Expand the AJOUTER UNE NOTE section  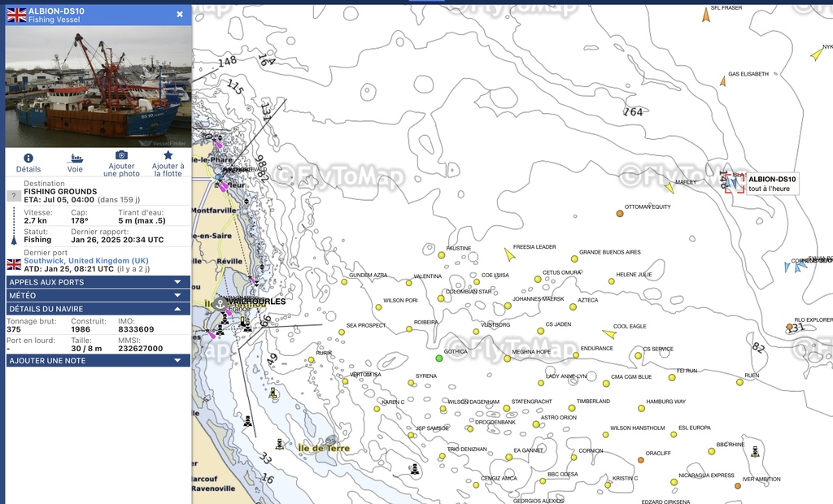point(98,361)
